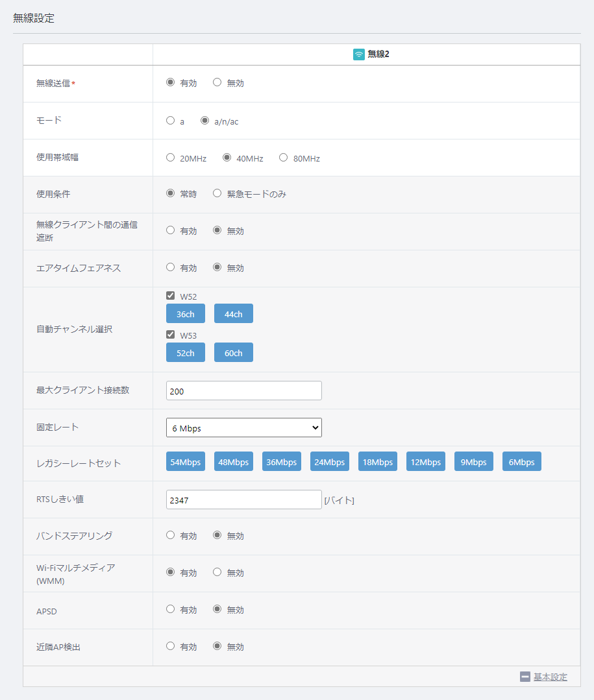The width and height of the screenshot is (594, 700).
Task: Toggle the 52ch channel button
Action: (186, 353)
